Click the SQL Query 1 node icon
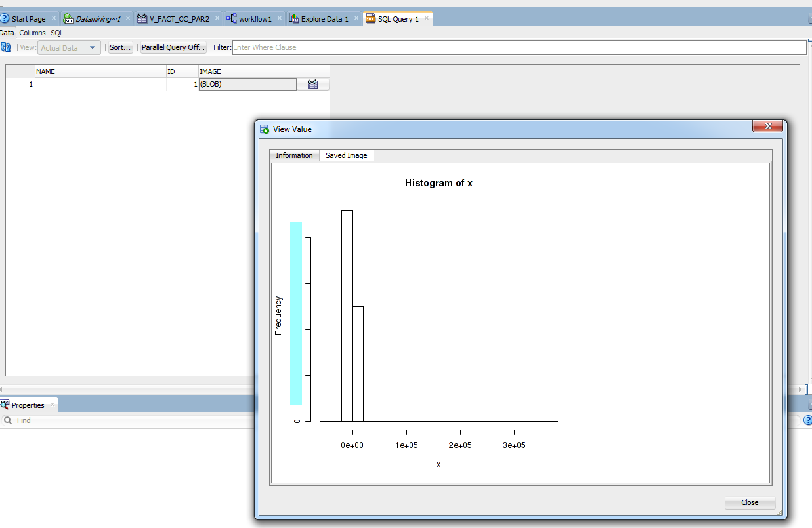 point(370,19)
